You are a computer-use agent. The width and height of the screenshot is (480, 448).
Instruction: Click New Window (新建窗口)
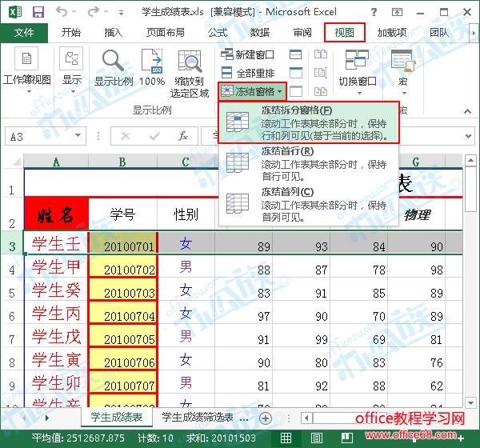click(248, 55)
